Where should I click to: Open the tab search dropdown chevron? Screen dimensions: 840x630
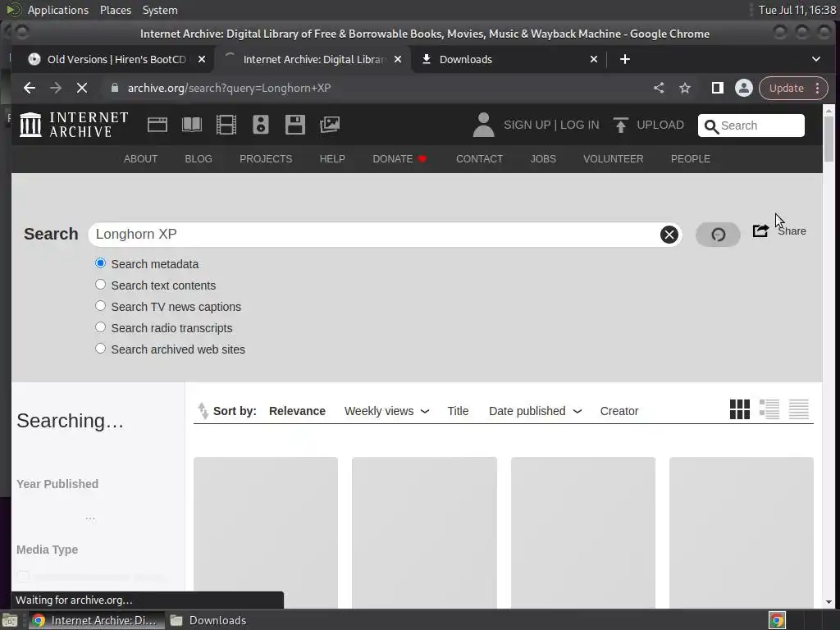816,59
